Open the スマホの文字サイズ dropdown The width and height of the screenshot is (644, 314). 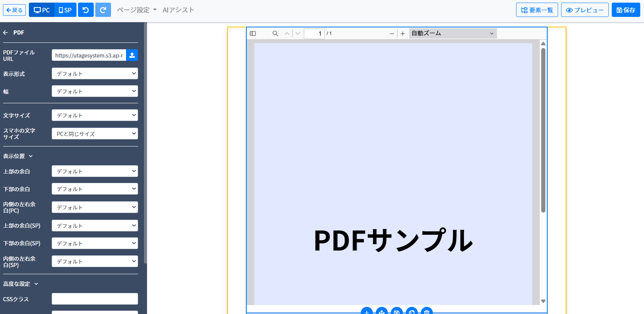(95, 134)
